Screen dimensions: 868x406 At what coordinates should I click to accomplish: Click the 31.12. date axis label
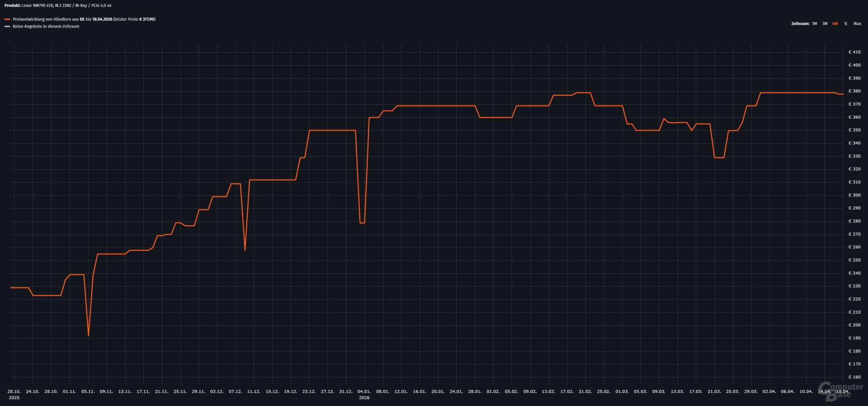[x=346, y=392]
